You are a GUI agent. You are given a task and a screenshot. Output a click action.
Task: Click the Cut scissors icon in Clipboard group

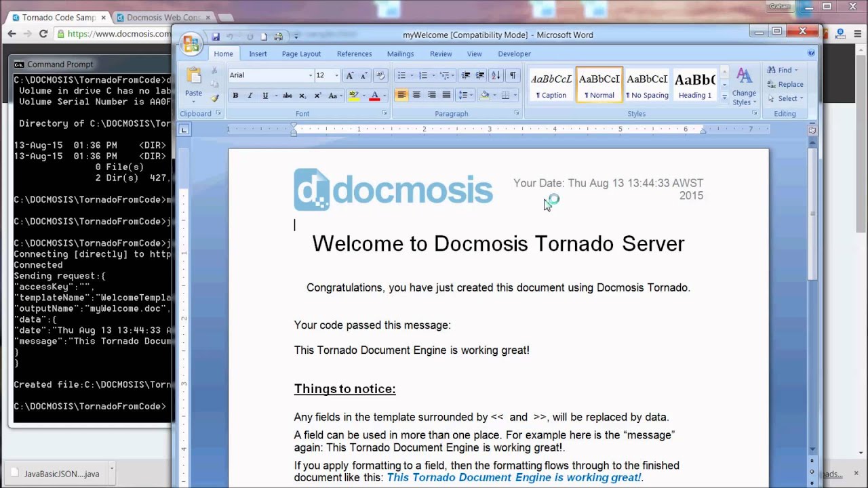pos(214,70)
